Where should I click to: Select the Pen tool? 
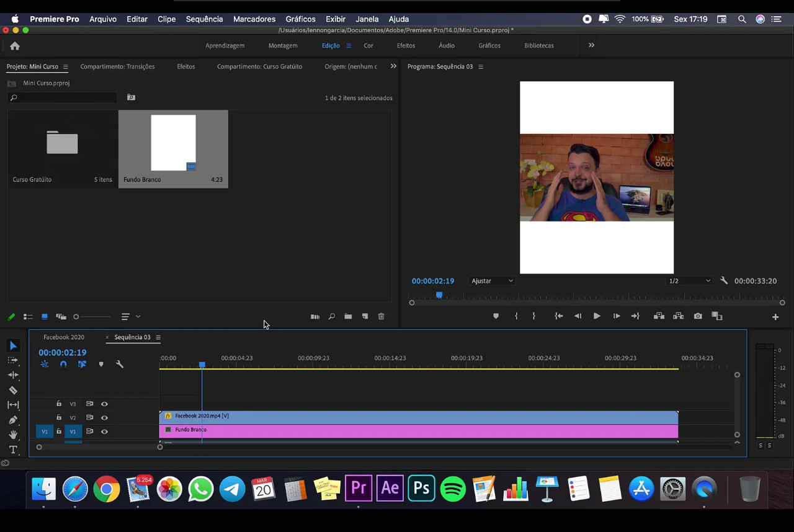(x=13, y=420)
